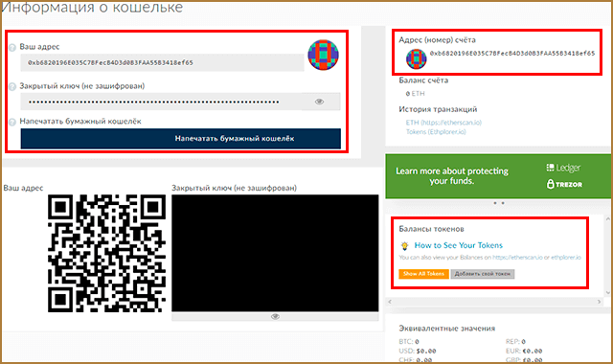Click help icon beside Напечатать бумажный кошелёк label
Screen dimensions: 613x364
point(12,122)
